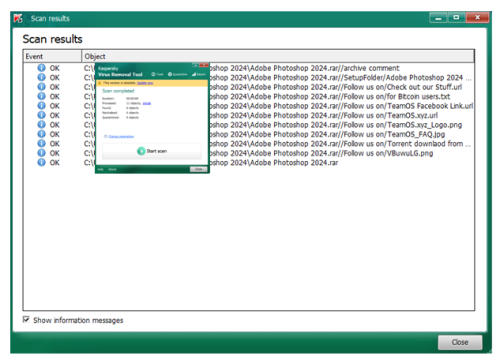Open Tools in Virus Removal Tool window
500x360 pixels.
pos(157,74)
